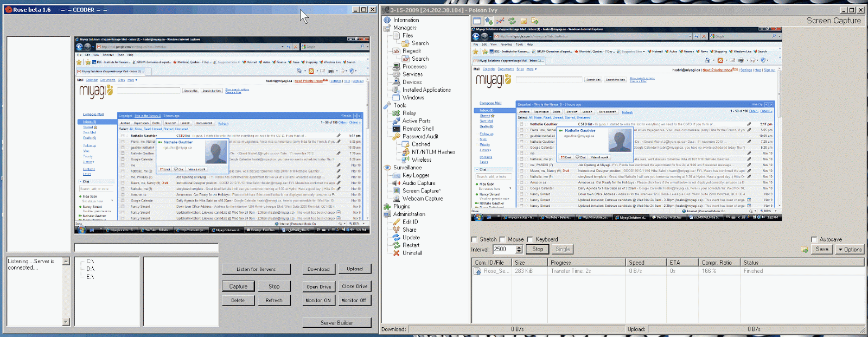This screenshot has height=337, width=868.
Task: Select the Surveillance tree node
Action: pyautogui.click(x=407, y=168)
